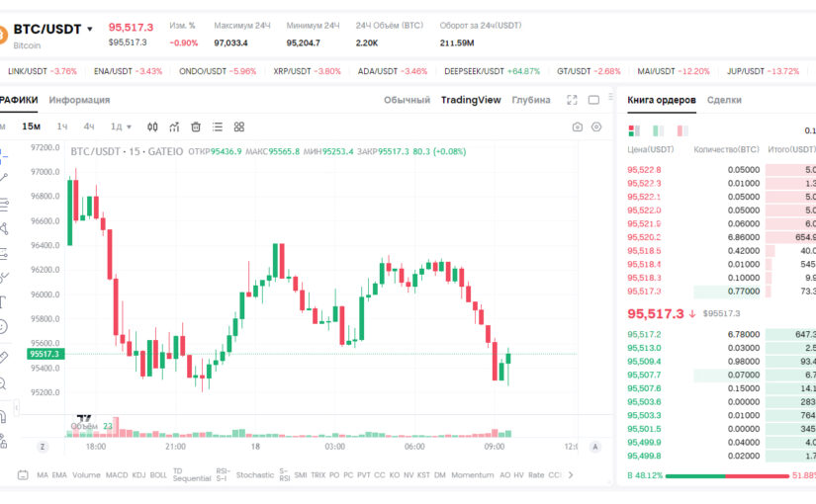Open the 1д timeframe dropdown
816x504 pixels.
click(121, 126)
